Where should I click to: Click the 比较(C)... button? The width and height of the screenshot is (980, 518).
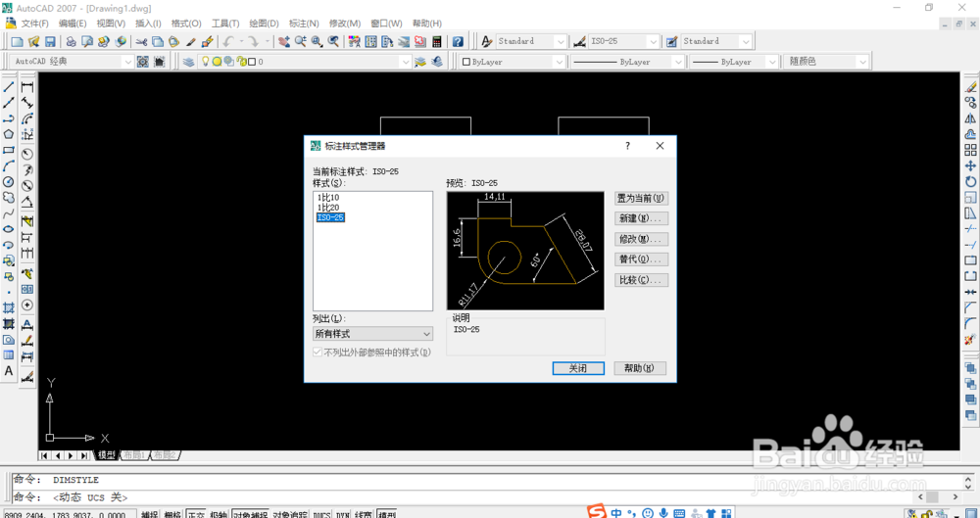point(641,280)
